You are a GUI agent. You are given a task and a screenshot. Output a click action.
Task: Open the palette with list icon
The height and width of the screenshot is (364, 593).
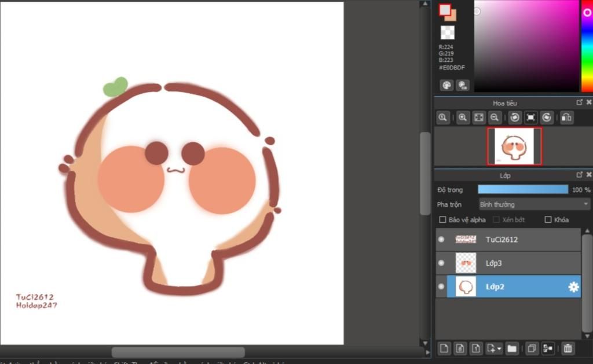click(462, 85)
